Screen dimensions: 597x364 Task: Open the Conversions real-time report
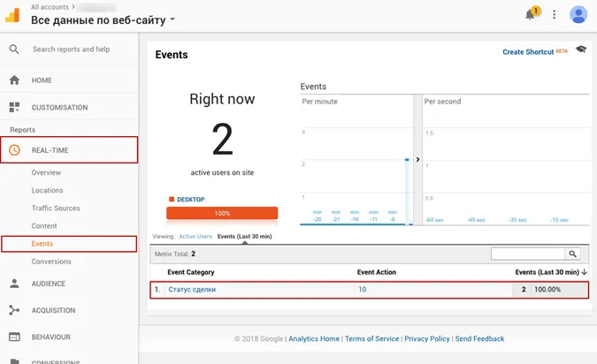pyautogui.click(x=51, y=262)
